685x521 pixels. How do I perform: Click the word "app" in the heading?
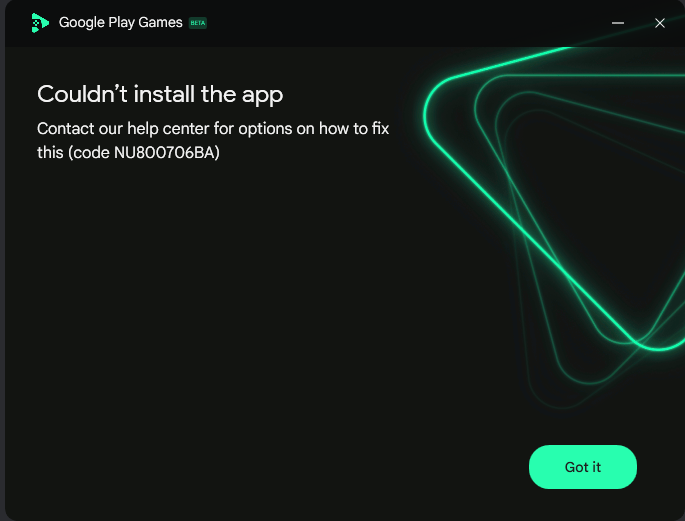pyautogui.click(x=263, y=96)
